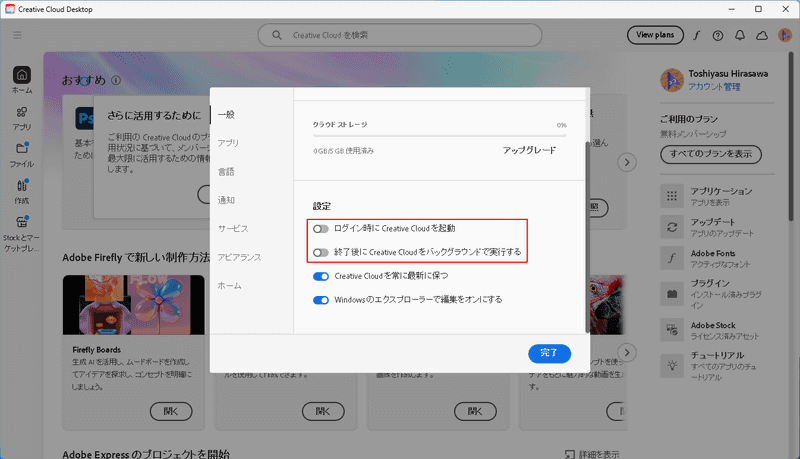Image resolution: width=800 pixels, height=459 pixels.
Task: Click next arrow on おすすめ carousel
Action: pos(627,163)
